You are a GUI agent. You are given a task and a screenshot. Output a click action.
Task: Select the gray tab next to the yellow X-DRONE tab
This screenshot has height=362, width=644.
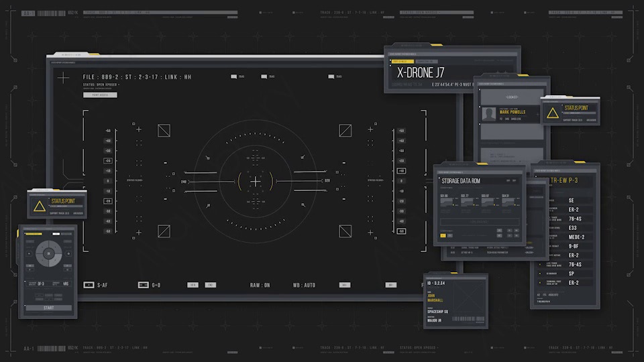click(427, 62)
